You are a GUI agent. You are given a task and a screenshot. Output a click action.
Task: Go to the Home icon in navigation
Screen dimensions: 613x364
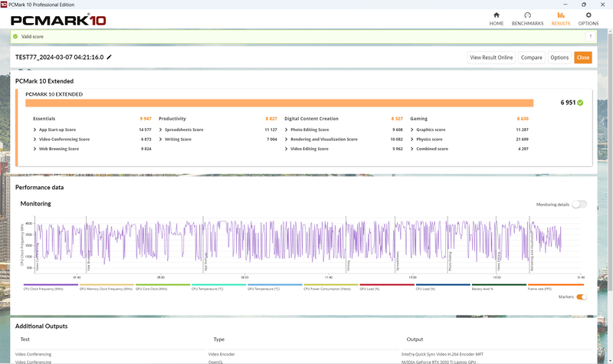coord(496,15)
